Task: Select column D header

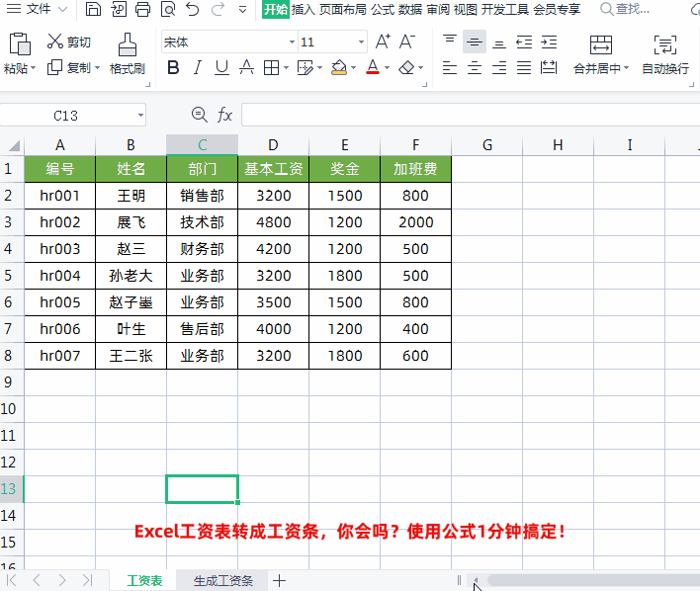Action: [x=273, y=144]
